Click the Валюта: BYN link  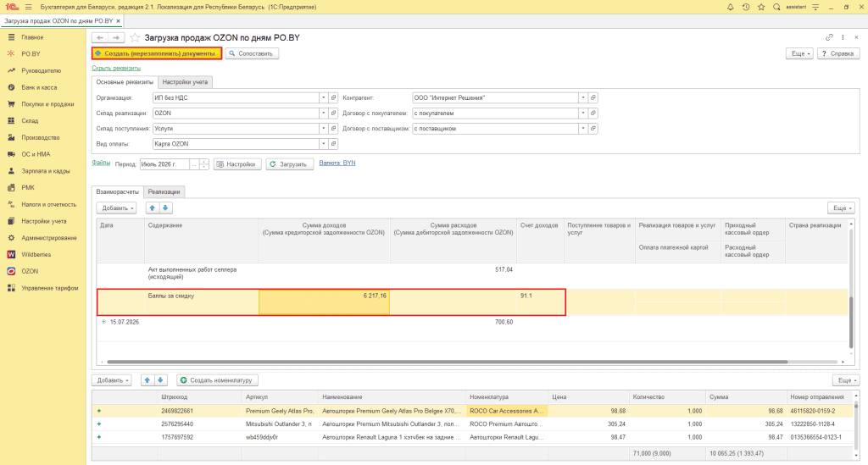[x=337, y=163]
